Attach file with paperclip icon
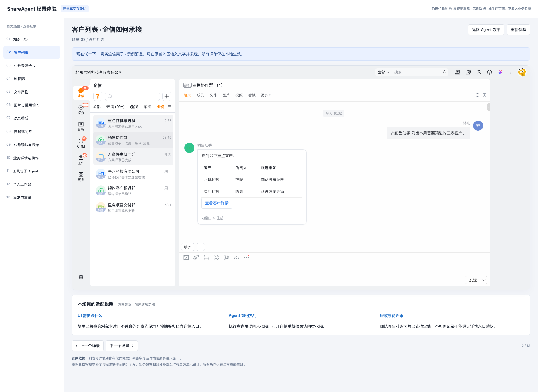 [x=196, y=257]
